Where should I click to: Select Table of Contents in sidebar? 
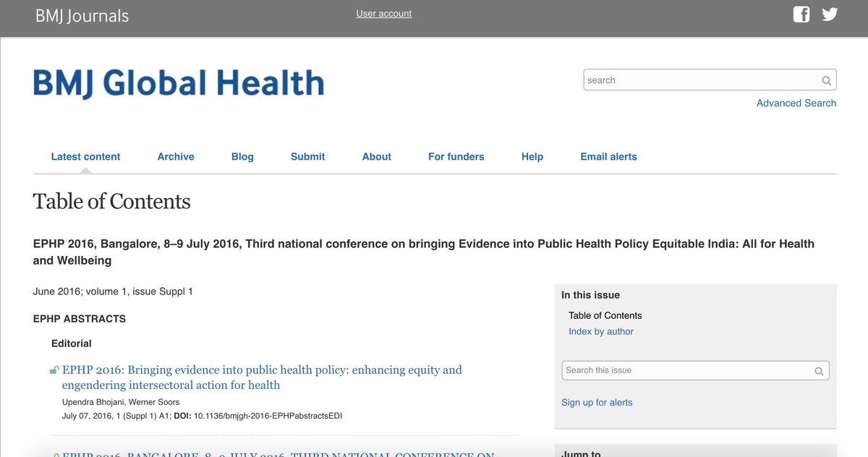(x=605, y=315)
